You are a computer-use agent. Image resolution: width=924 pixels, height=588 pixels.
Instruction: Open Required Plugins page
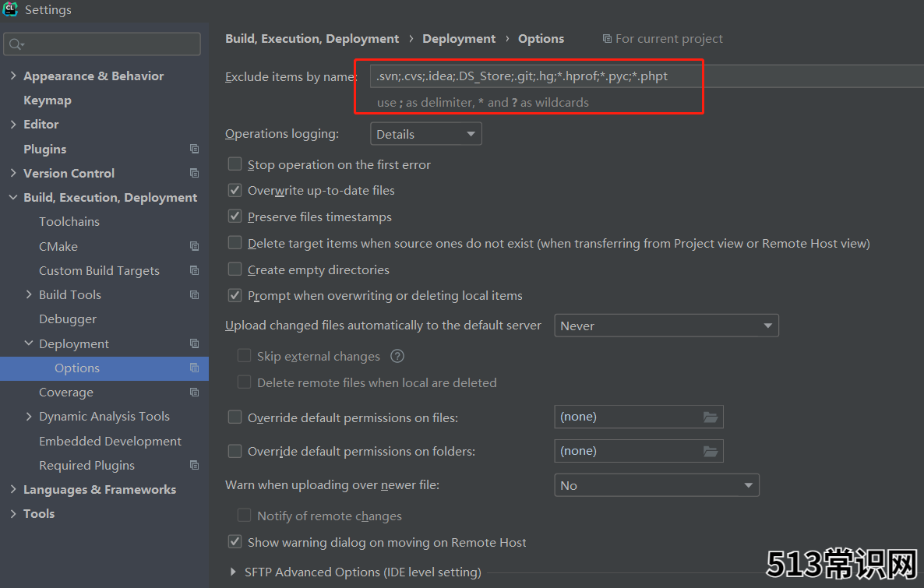click(x=86, y=466)
